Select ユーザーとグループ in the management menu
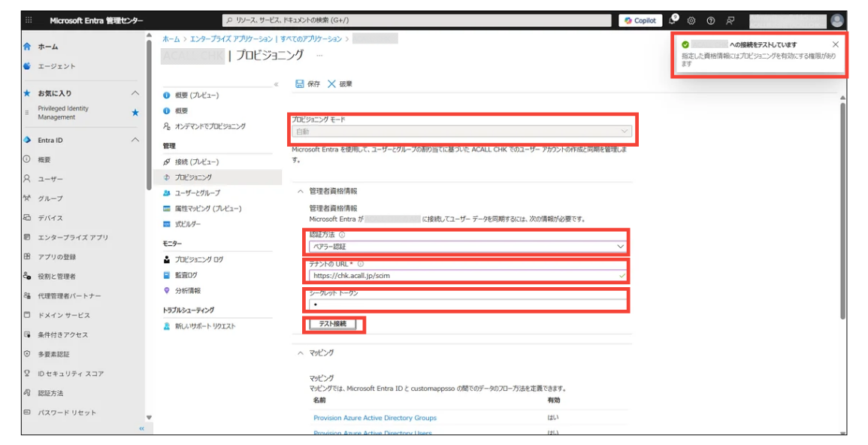Screen dimensions: 868x445 (x=197, y=193)
